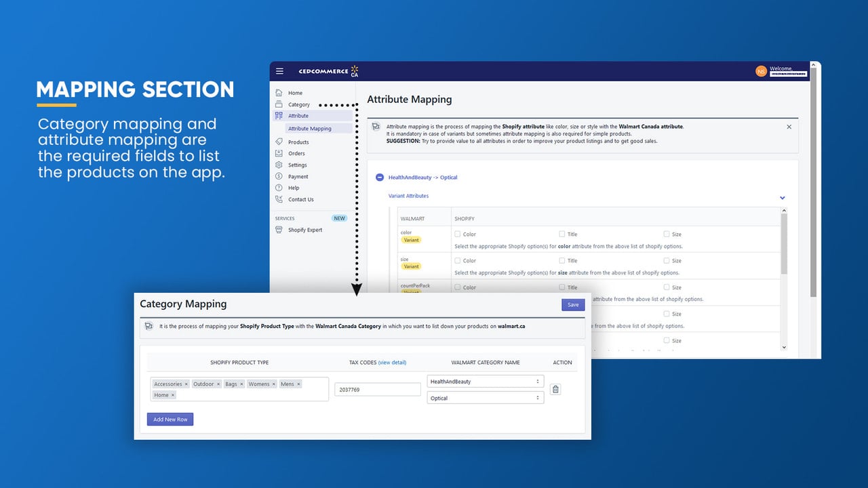Click the Orders sidebar icon
The image size is (868, 488).
click(x=279, y=153)
